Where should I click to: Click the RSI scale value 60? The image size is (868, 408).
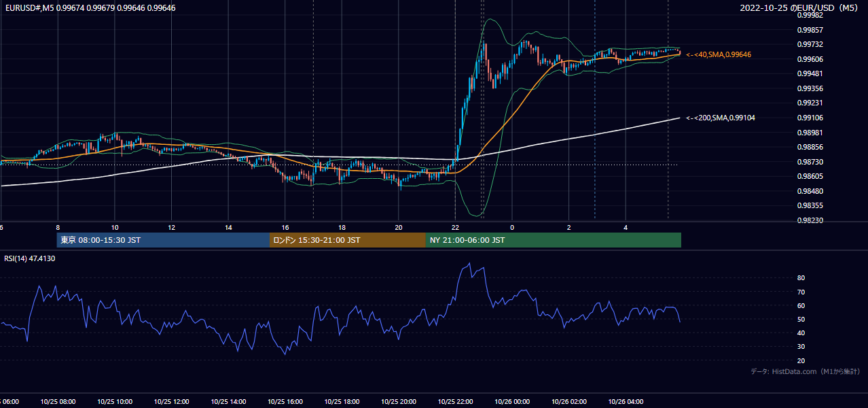[x=801, y=305]
